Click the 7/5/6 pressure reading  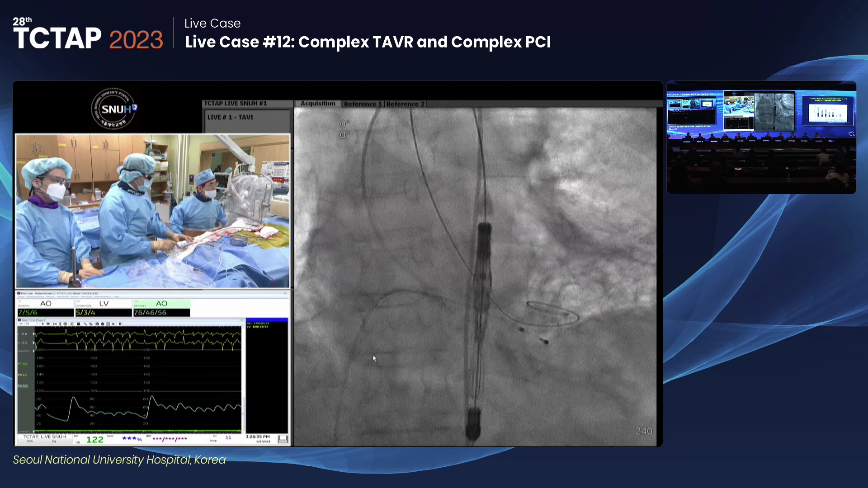28,313
